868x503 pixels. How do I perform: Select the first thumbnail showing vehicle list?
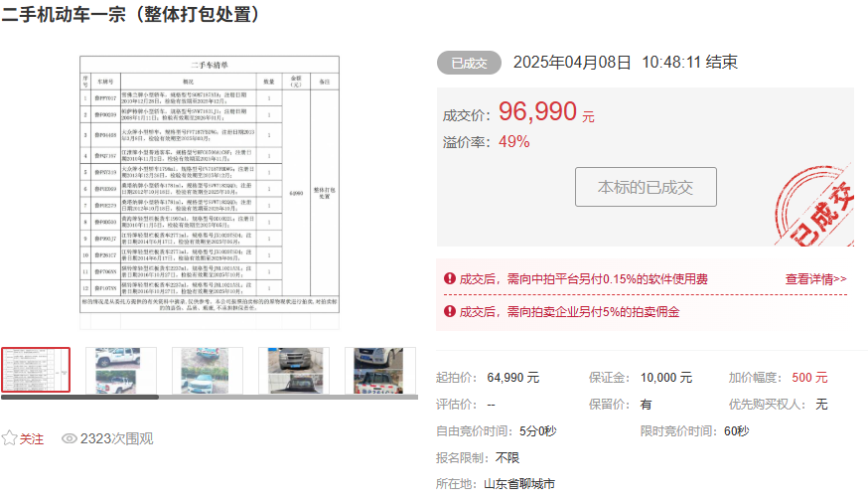click(x=36, y=370)
